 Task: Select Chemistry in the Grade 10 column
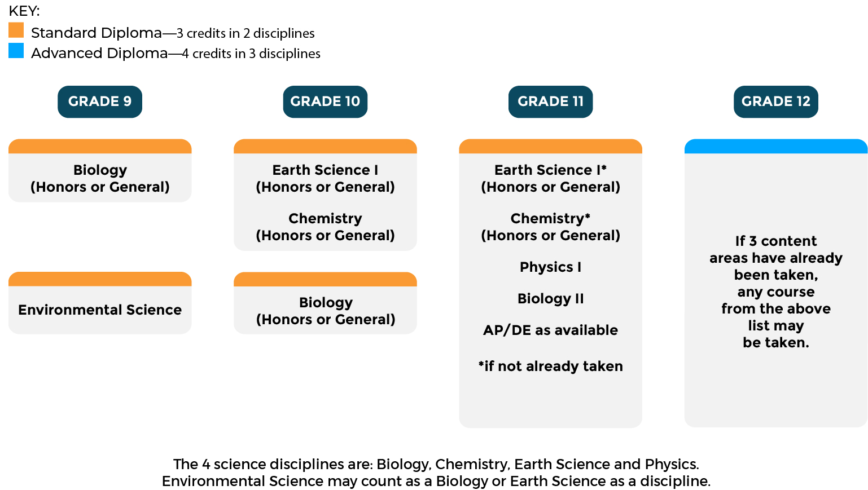pyautogui.click(x=325, y=227)
